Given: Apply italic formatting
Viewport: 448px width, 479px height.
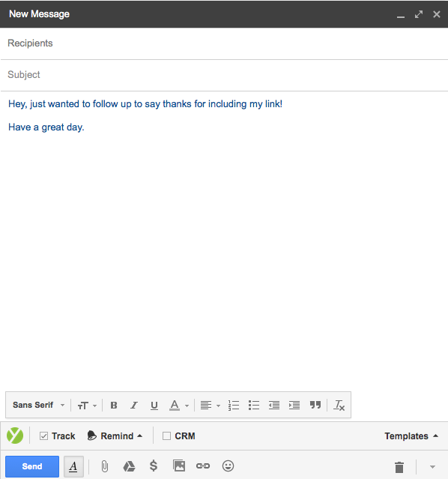Looking at the screenshot, I should 134,405.
